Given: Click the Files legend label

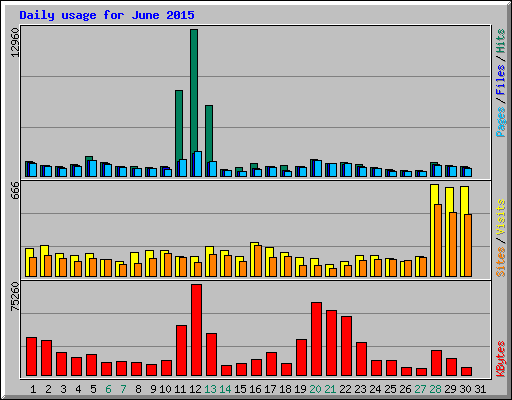Looking at the screenshot, I should click(500, 80).
